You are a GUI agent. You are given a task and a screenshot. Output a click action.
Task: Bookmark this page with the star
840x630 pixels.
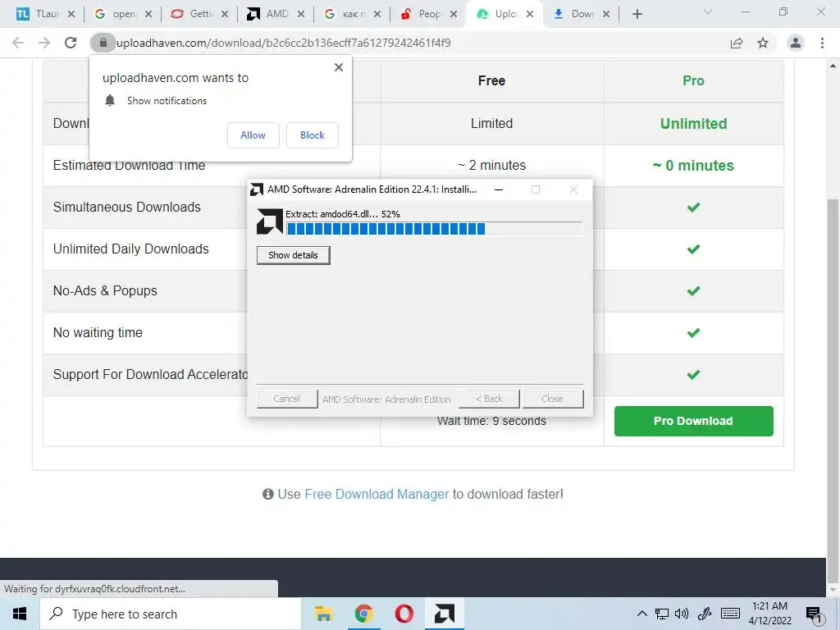click(763, 43)
